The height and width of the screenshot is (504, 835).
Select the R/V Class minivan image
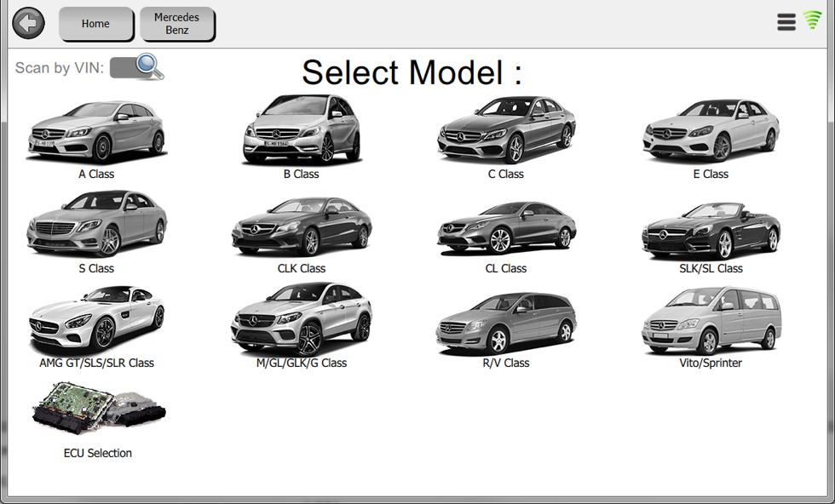tap(506, 323)
